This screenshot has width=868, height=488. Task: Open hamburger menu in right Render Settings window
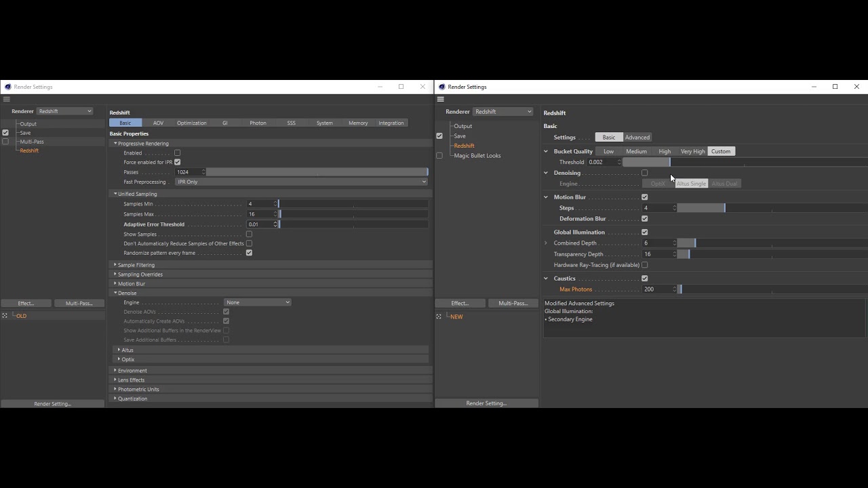click(440, 99)
